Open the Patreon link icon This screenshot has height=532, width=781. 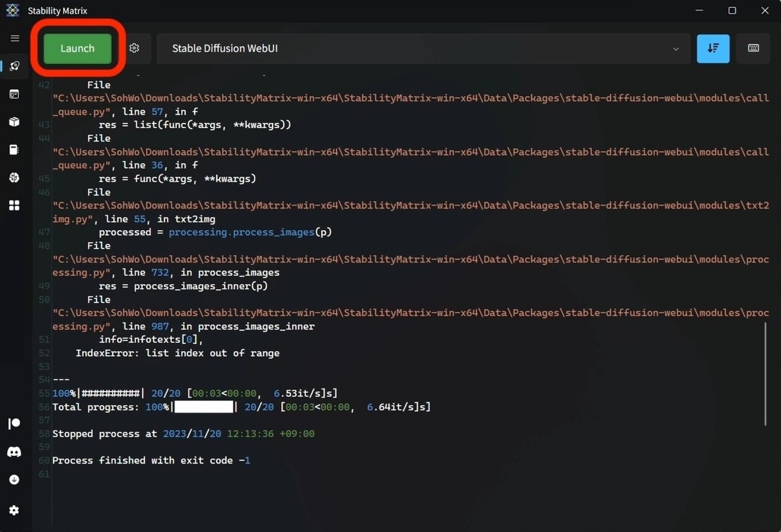14,424
